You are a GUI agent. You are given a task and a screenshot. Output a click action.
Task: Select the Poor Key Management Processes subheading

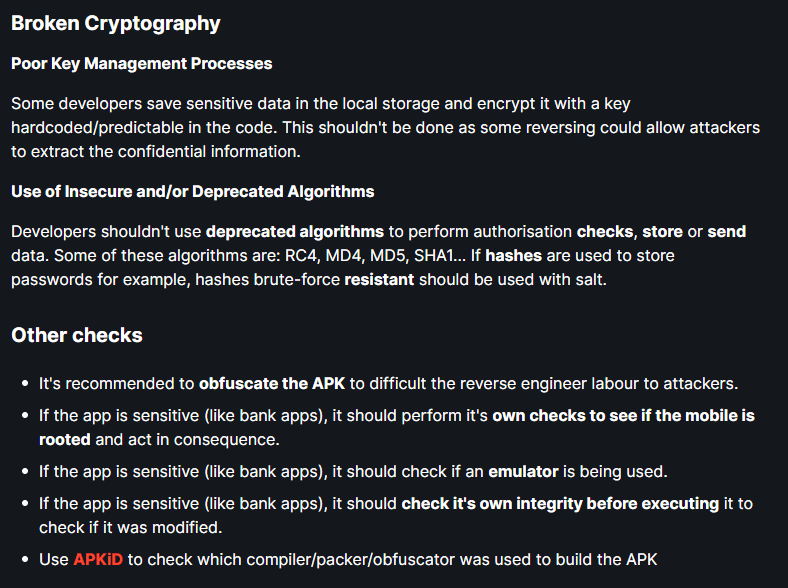[142, 63]
